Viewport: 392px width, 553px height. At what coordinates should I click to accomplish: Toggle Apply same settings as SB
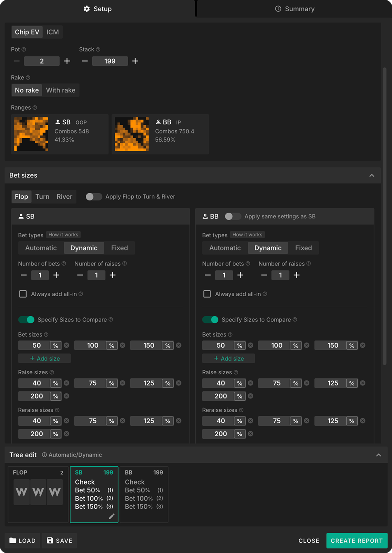[233, 216]
